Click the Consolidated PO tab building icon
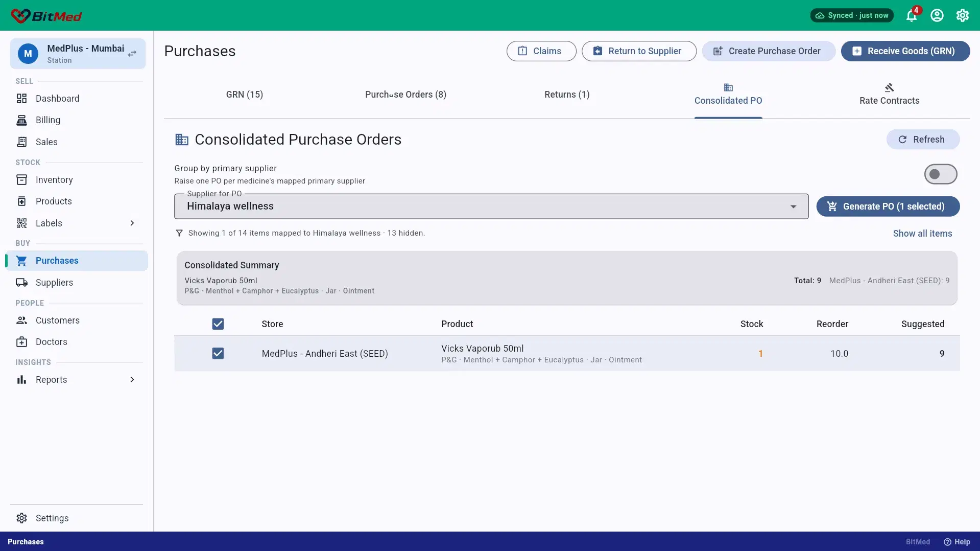The width and height of the screenshot is (980, 551). 728,87
